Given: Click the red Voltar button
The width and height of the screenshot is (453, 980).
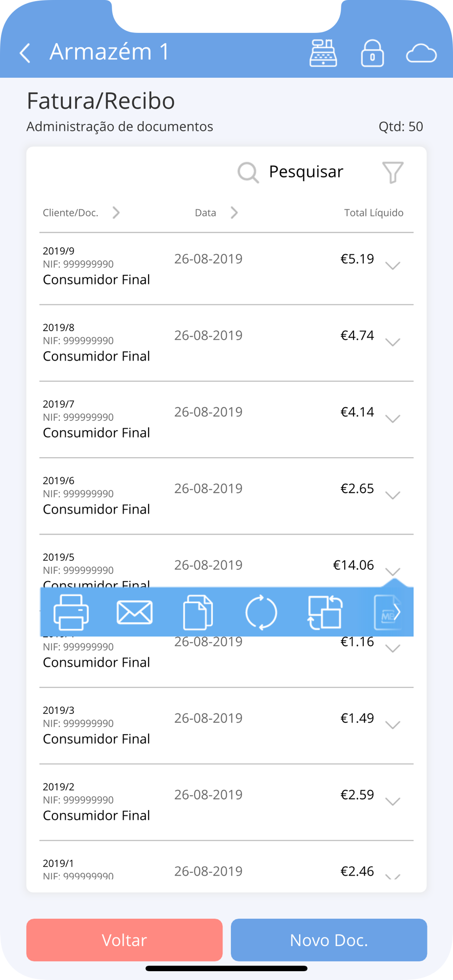Looking at the screenshot, I should [x=125, y=940].
